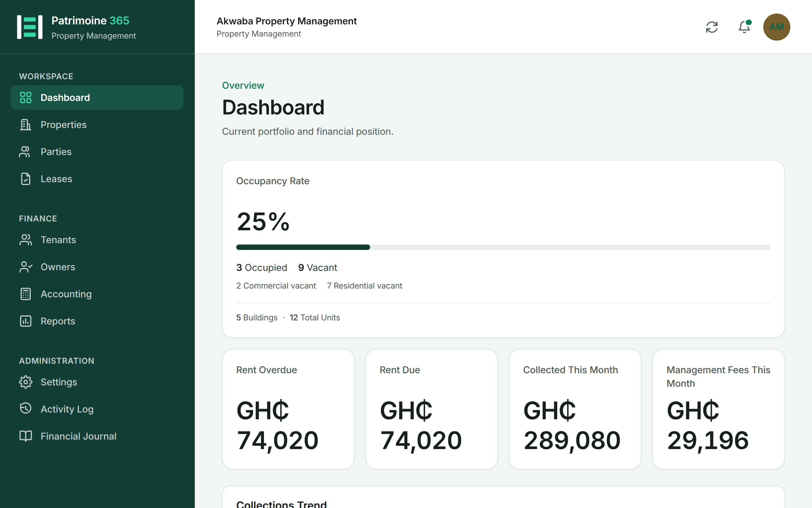The height and width of the screenshot is (508, 812).
Task: Open the AM user avatar menu
Action: 776,27
